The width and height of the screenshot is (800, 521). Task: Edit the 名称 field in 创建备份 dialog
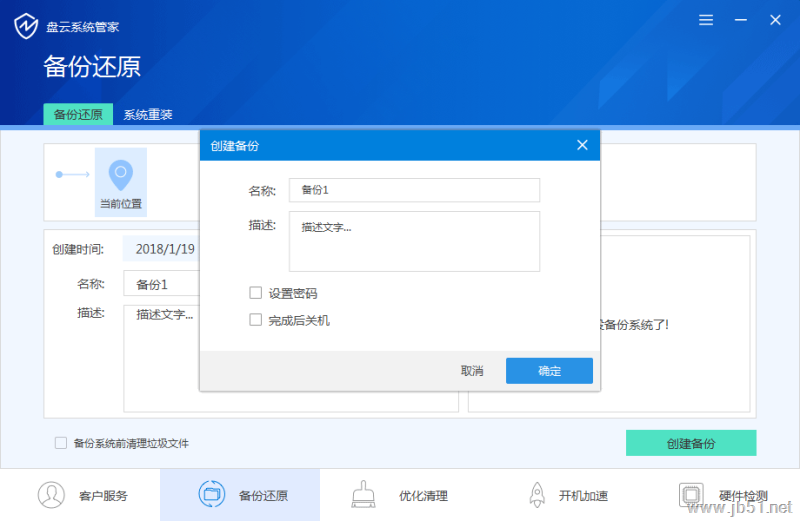pyautogui.click(x=414, y=190)
